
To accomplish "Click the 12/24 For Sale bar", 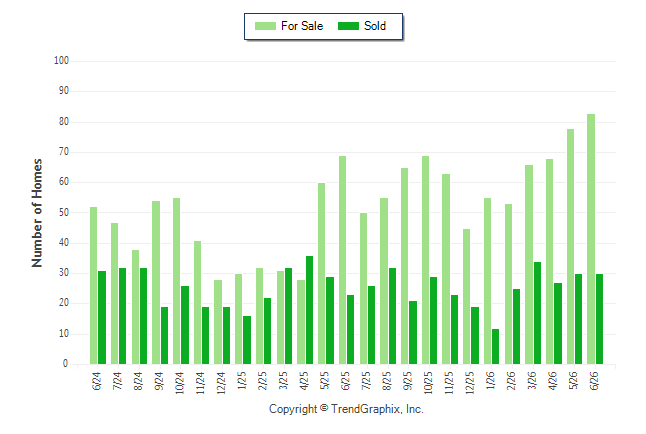I will (218, 322).
